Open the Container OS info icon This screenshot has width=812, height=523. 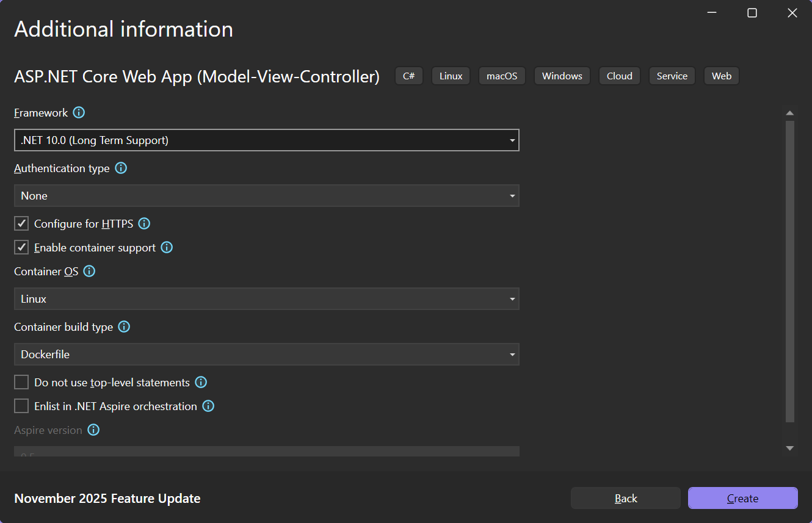89,271
